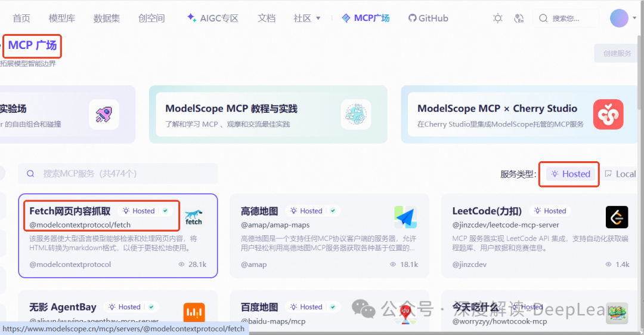The image size is (644, 335).
Task: Open the 高德地图 card title
Action: point(259,211)
